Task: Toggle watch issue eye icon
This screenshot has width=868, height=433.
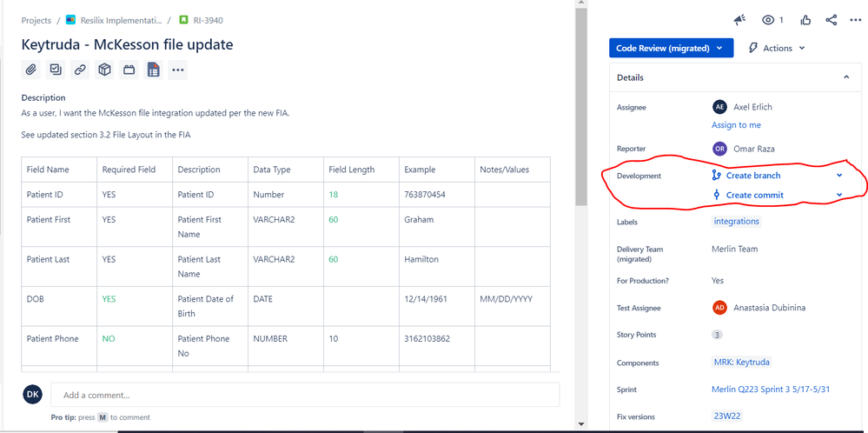Action: click(768, 21)
